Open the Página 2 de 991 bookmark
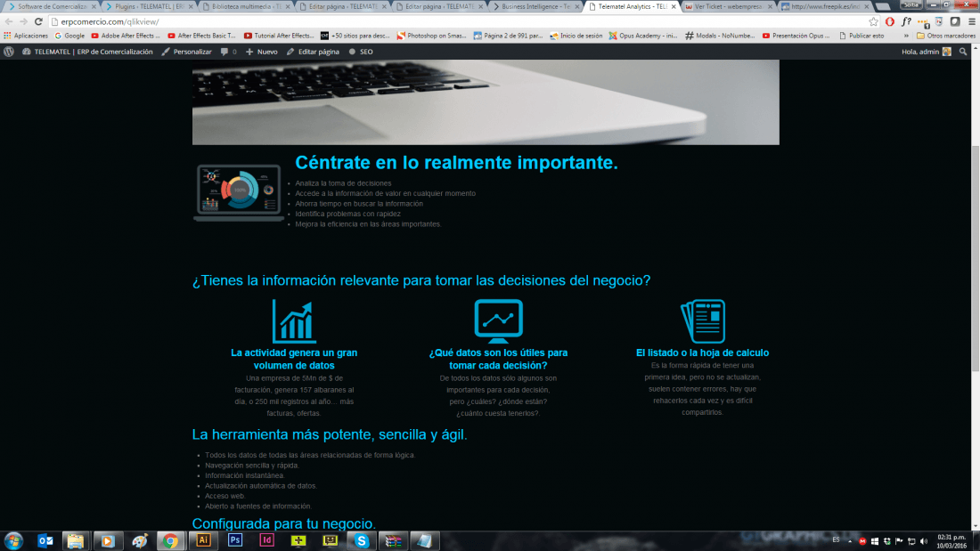This screenshot has height=551, width=980. (508, 36)
